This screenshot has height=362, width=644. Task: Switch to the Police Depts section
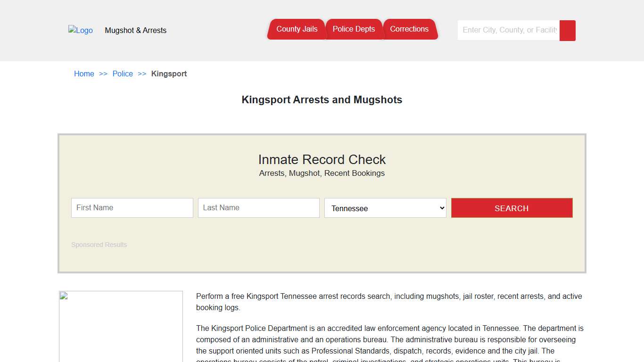pyautogui.click(x=354, y=29)
